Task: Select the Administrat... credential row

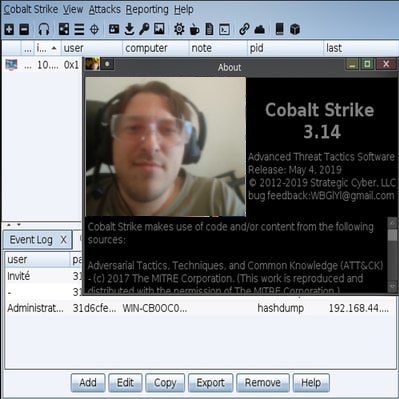Action: (201, 308)
